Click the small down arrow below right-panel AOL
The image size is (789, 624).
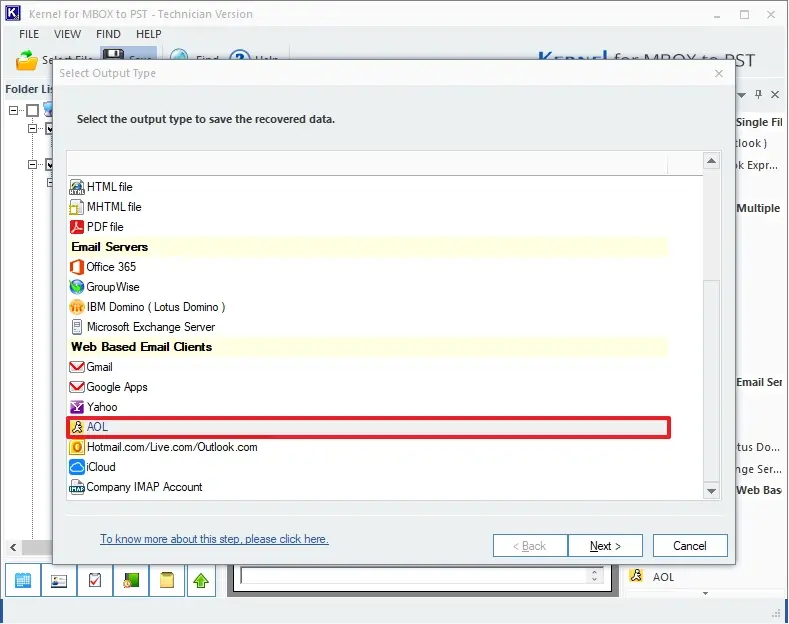(x=705, y=593)
